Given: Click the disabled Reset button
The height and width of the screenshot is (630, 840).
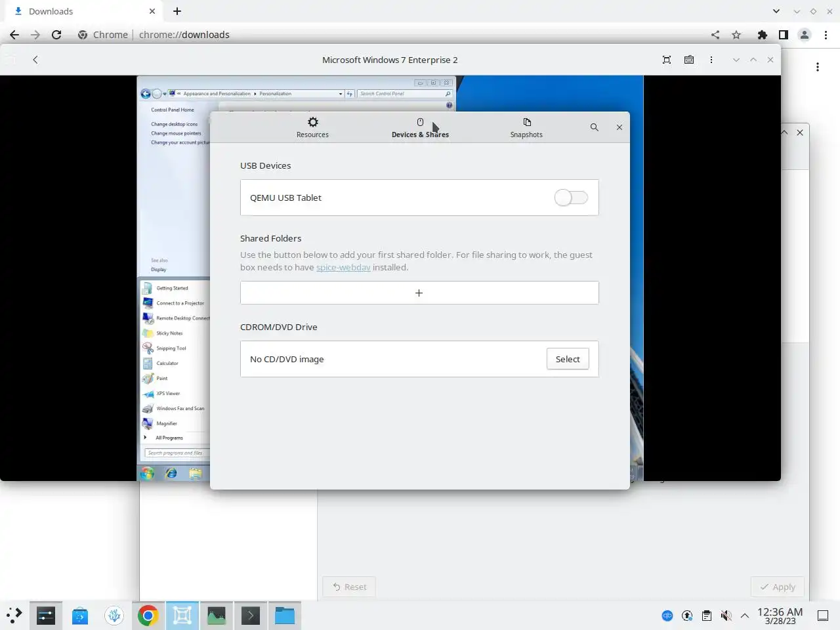Looking at the screenshot, I should (x=349, y=587).
